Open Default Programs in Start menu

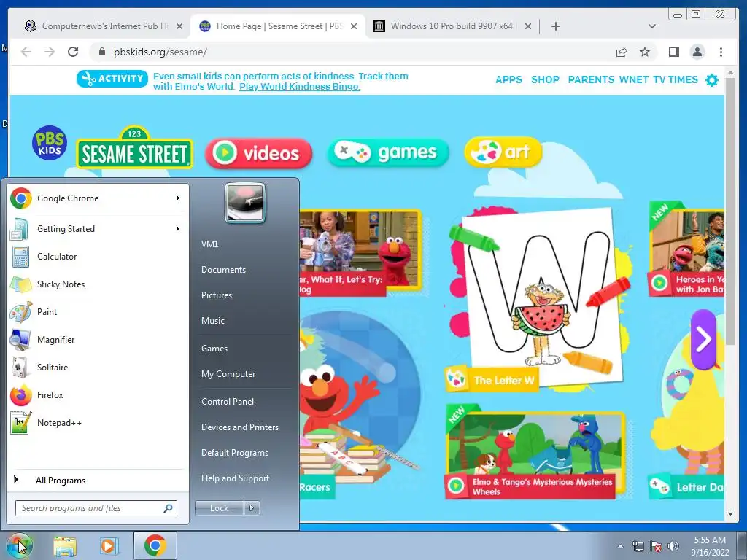(234, 452)
